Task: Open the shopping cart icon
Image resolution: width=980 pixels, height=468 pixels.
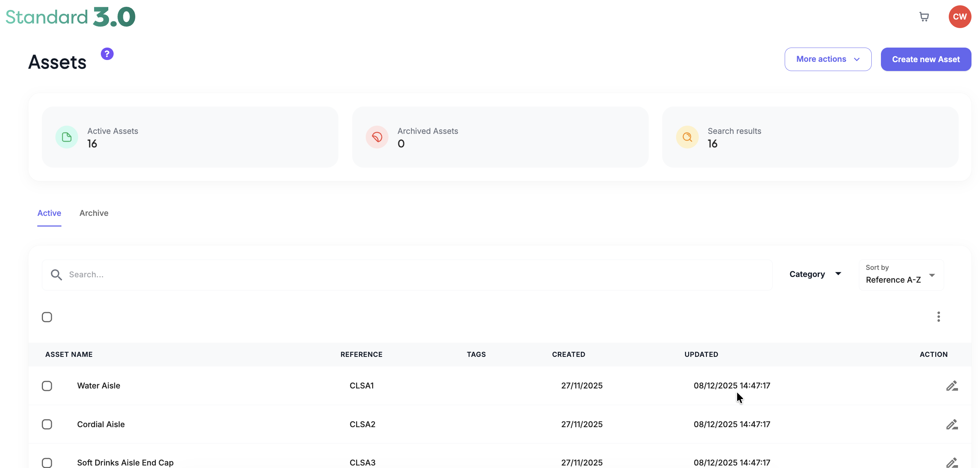Action: (924, 17)
